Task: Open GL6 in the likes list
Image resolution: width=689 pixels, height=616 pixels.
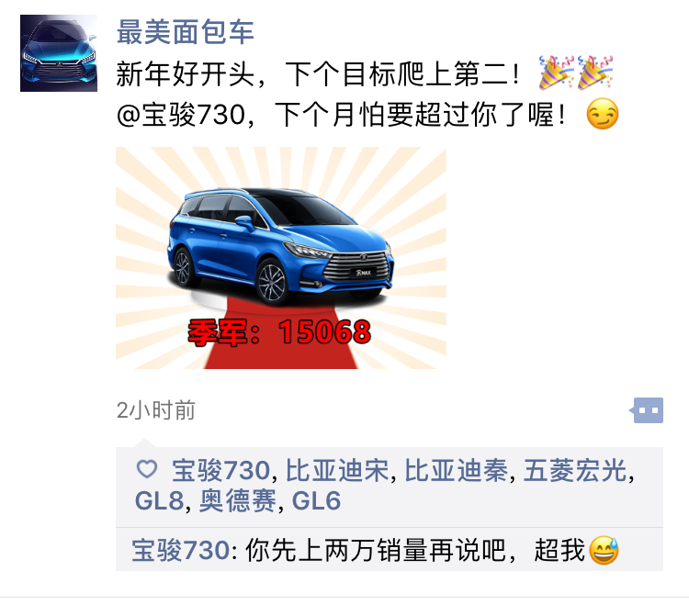Action: tap(316, 501)
